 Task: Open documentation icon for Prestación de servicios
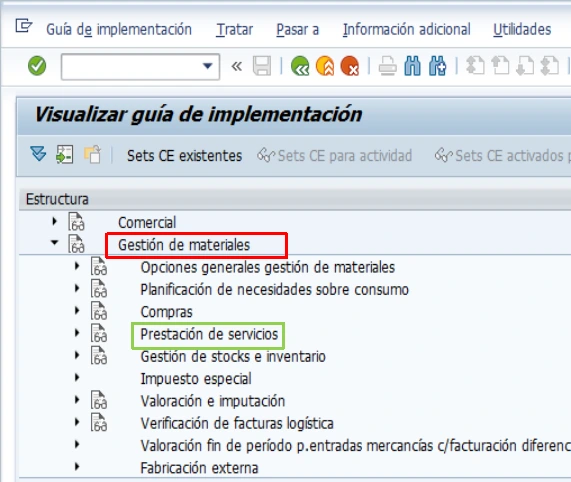pyautogui.click(x=99, y=333)
